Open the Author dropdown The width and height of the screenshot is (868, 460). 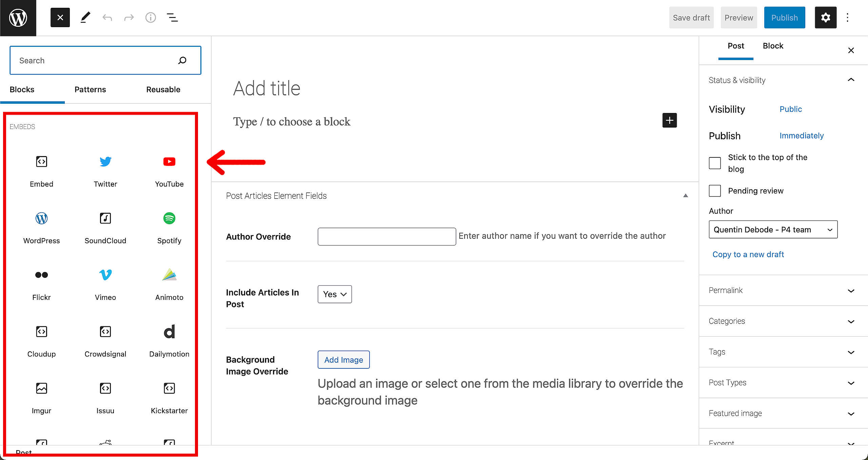click(773, 230)
